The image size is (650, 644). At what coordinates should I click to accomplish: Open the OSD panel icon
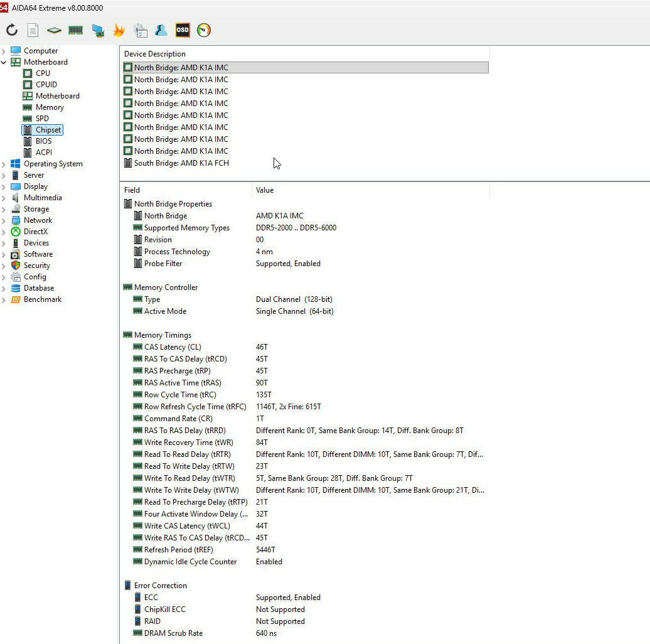point(183,30)
